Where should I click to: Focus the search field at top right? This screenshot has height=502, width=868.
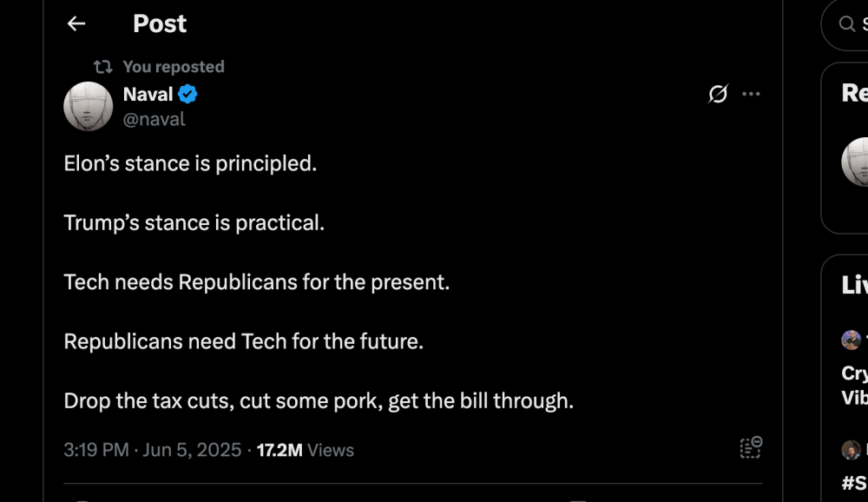coord(845,24)
